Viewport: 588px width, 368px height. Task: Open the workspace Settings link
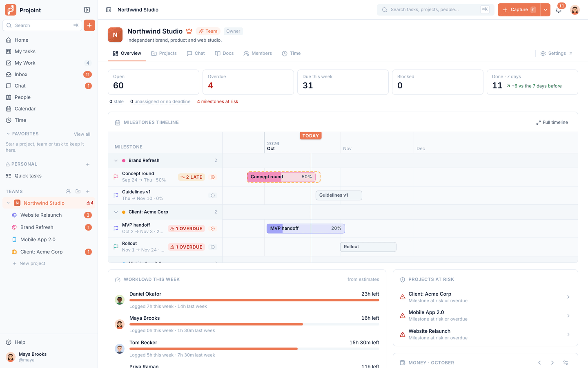pos(557,54)
